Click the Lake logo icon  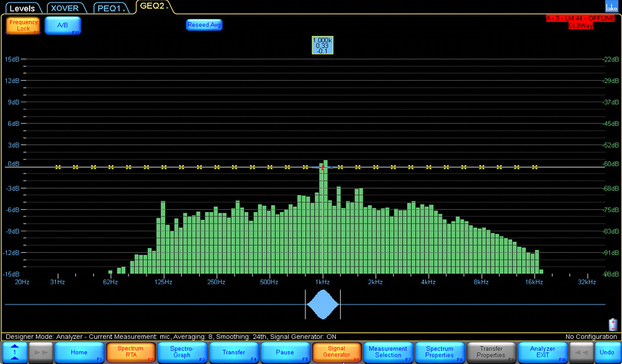tap(610, 6)
